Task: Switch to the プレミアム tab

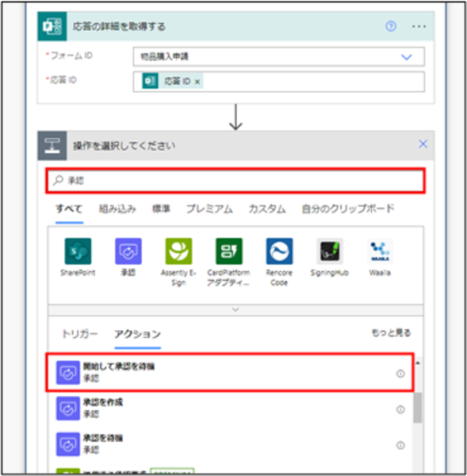Action: pyautogui.click(x=209, y=209)
